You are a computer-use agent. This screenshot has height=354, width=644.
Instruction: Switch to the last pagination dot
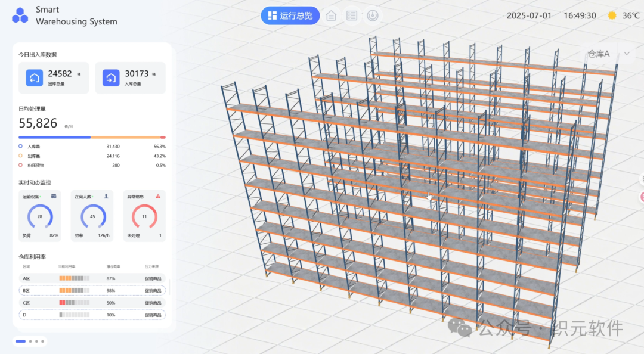pos(43,341)
